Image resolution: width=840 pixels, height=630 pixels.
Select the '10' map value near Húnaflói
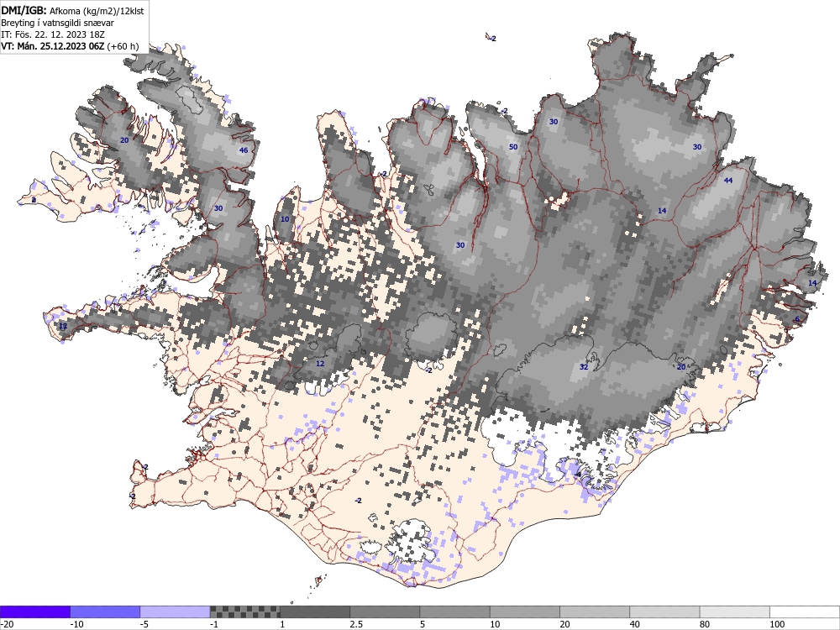coord(285,219)
